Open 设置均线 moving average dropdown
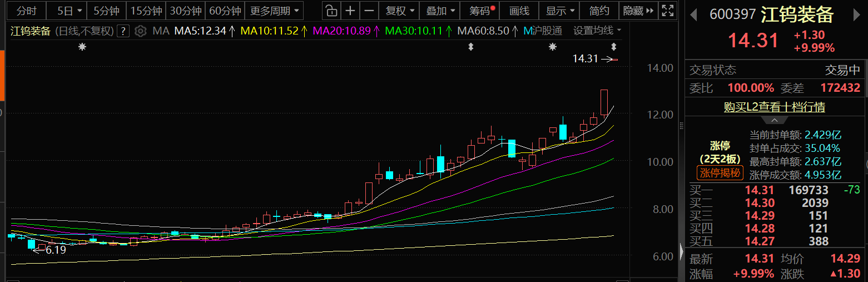The width and height of the screenshot is (868, 282). [x=597, y=31]
